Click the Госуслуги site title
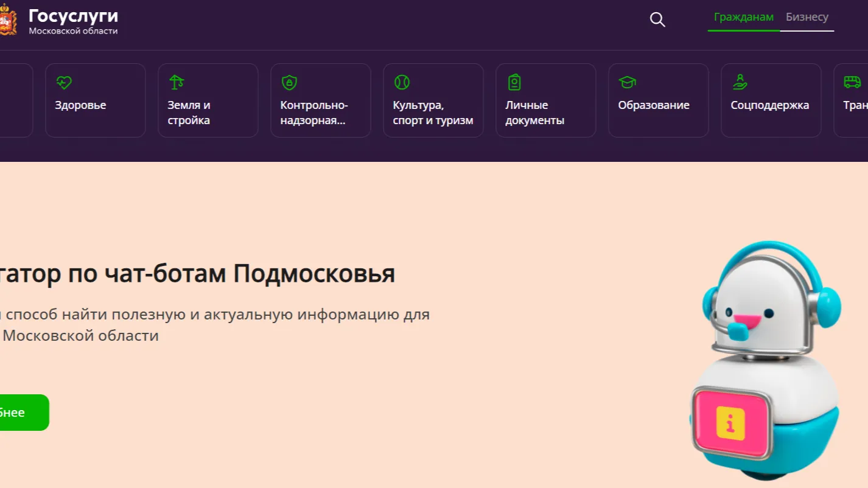Image resolution: width=868 pixels, height=488 pixels. pyautogui.click(x=73, y=16)
